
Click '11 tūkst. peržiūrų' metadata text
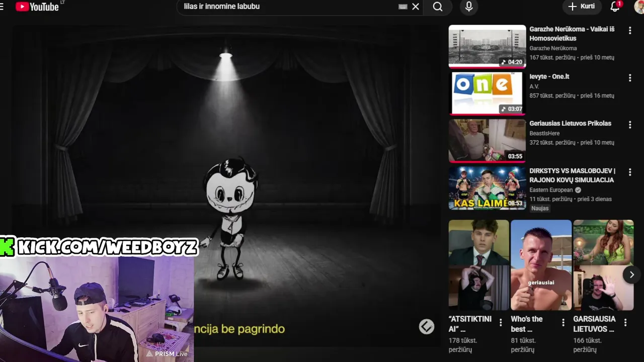coord(550,199)
